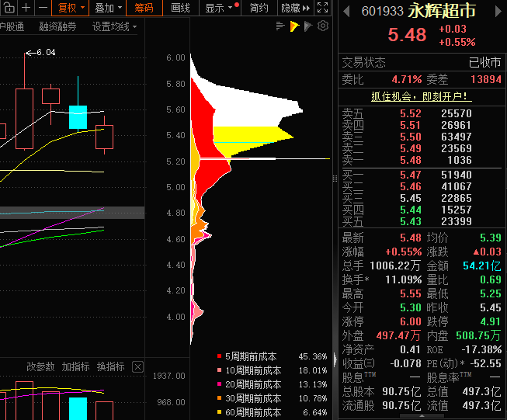This screenshot has height=420, width=507.
Task: Click the 均价 value 5.39
Action: coord(491,238)
